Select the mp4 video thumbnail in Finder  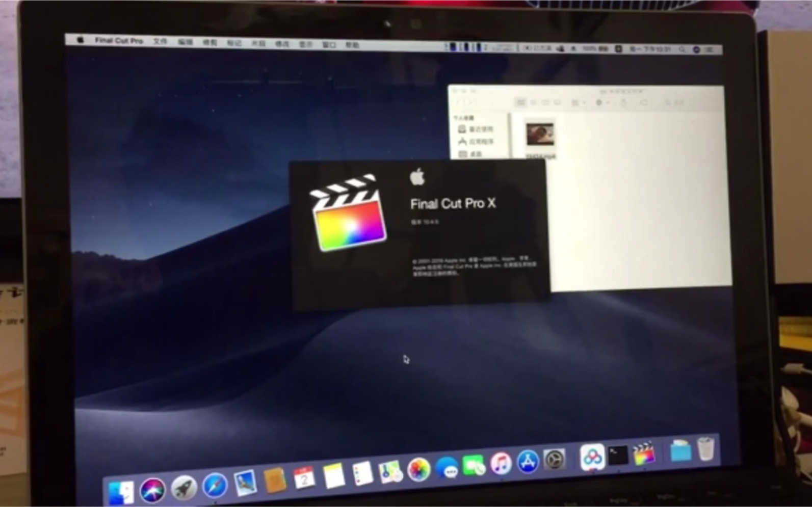[x=540, y=135]
